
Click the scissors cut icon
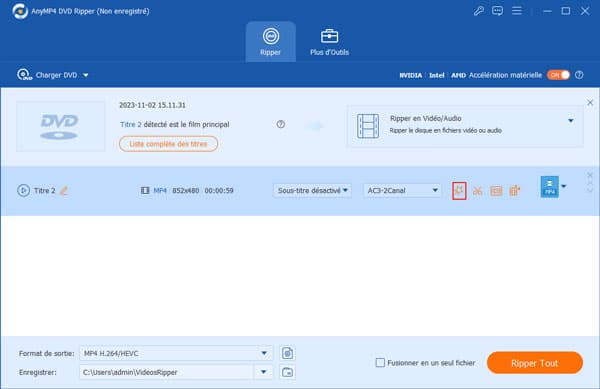click(477, 190)
